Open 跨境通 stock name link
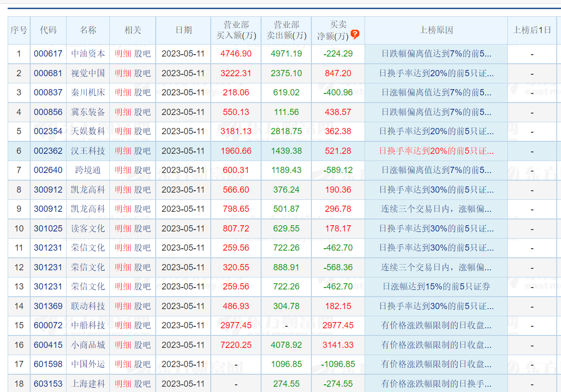The image size is (561, 392). tap(88, 170)
